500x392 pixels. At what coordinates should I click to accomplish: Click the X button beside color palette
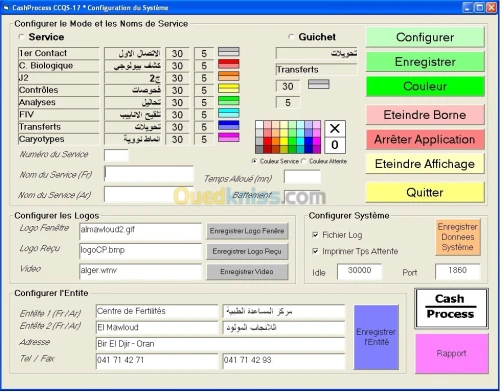(x=335, y=129)
